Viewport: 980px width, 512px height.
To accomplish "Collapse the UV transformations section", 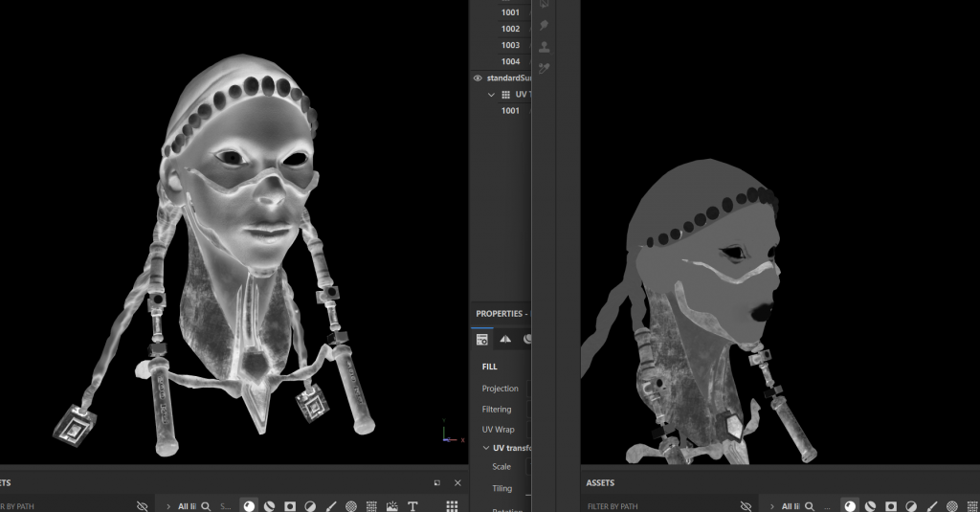I will click(x=485, y=448).
